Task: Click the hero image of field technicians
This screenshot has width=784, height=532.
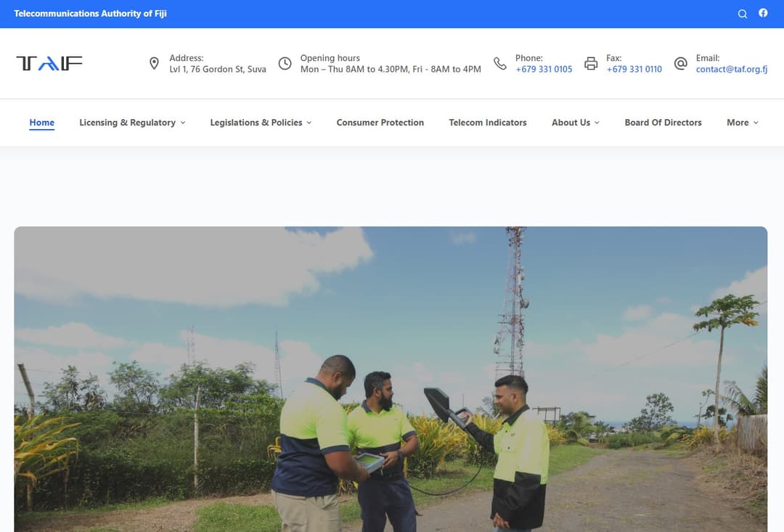Action: (391, 379)
